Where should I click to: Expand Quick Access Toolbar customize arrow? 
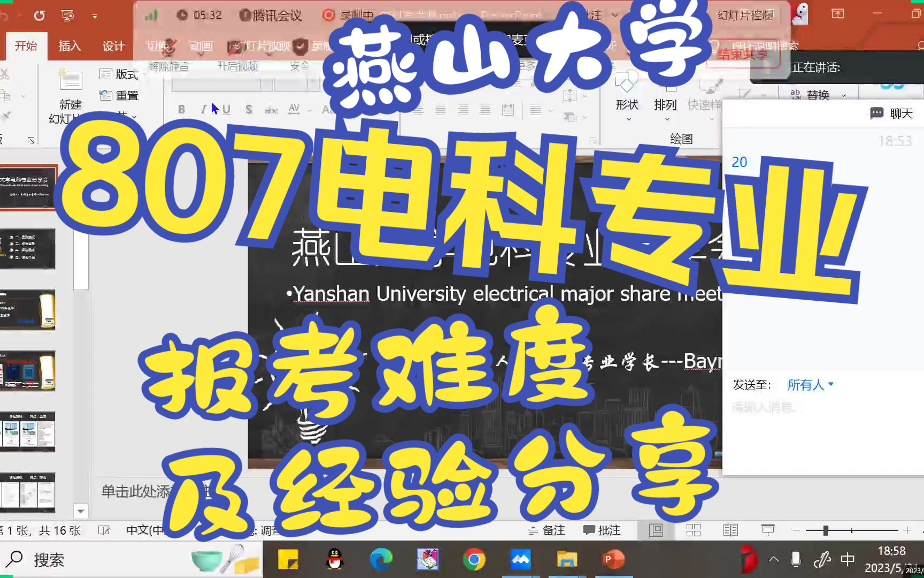click(x=95, y=16)
